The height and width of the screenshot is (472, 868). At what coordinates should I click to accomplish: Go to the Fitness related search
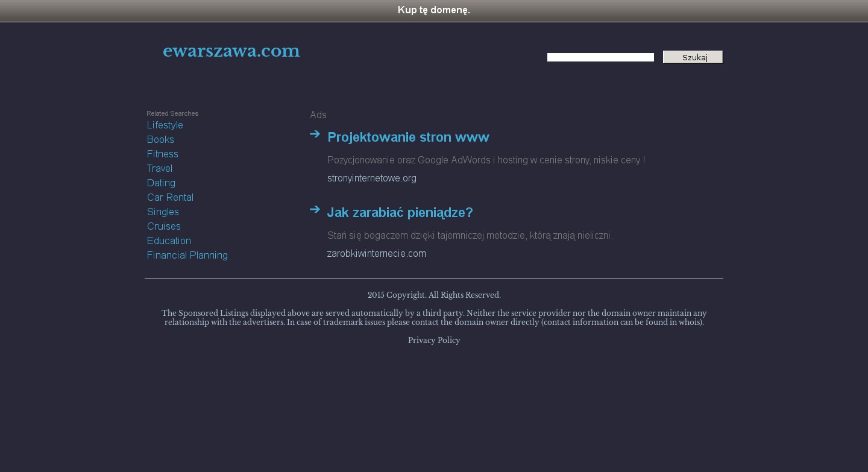coord(163,154)
